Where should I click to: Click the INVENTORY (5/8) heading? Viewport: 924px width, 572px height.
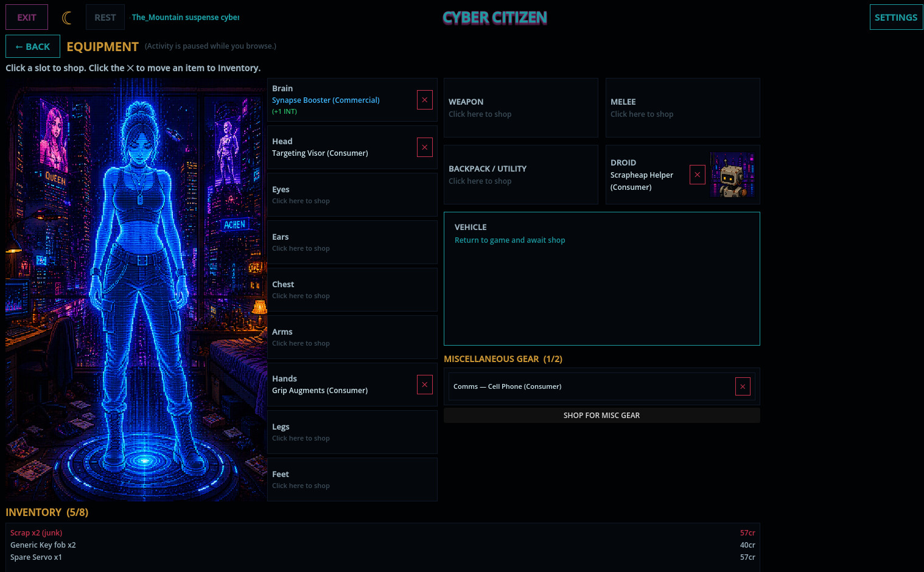[x=47, y=512]
